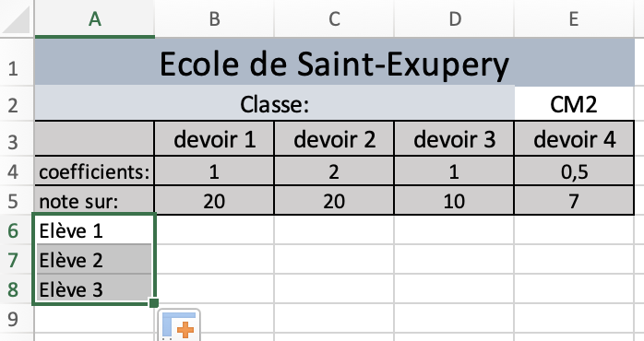
Task: Select the devoir 1 header cell
Action: (214, 138)
